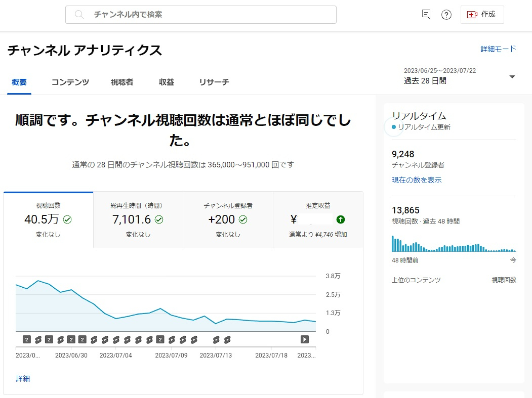Click the green check icon beside 7,101.6

[159, 219]
